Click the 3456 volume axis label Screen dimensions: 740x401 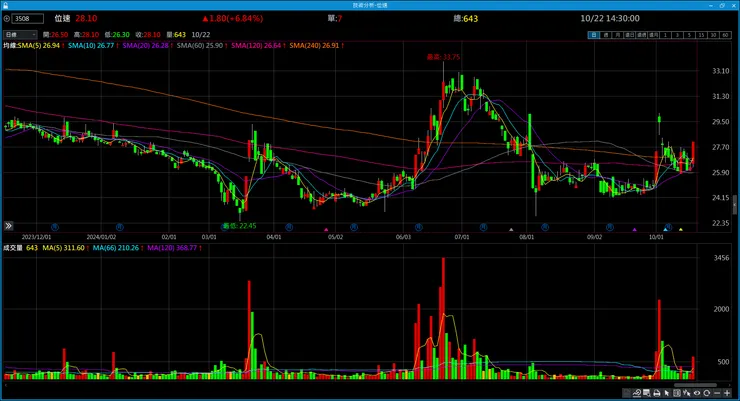[x=721, y=258]
